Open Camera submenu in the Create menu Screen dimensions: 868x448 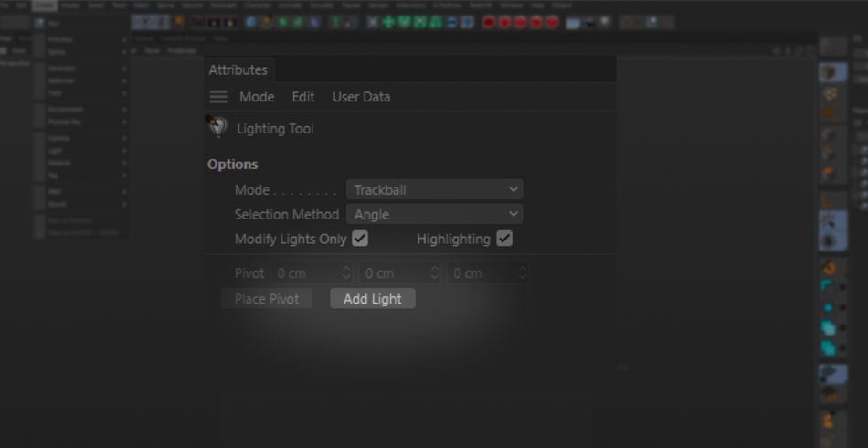pos(80,138)
